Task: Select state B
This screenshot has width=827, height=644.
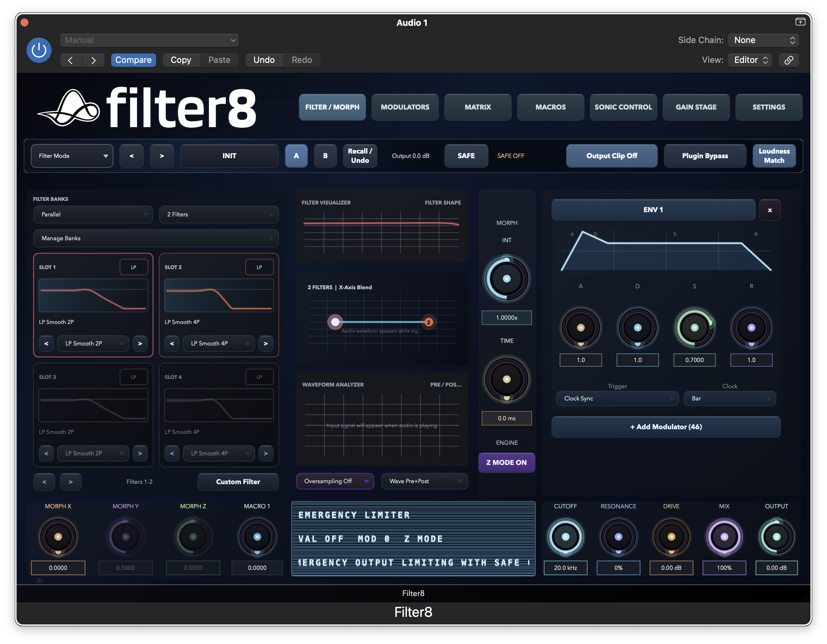Action: pos(325,156)
